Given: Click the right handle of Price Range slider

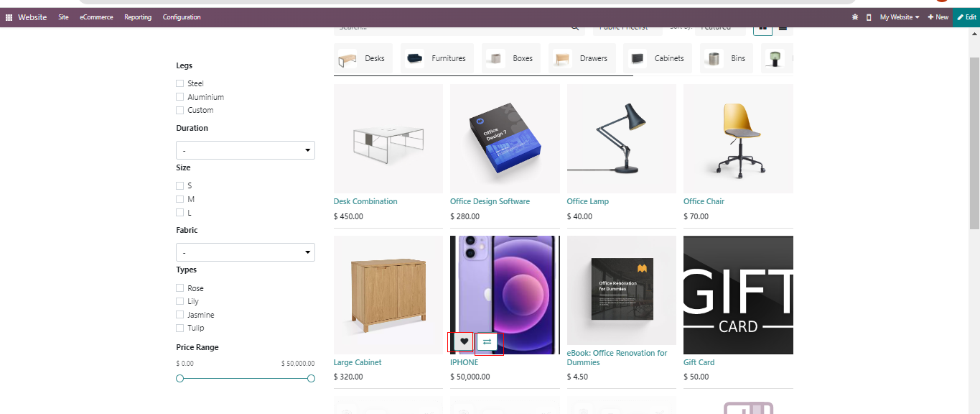Looking at the screenshot, I should [x=311, y=378].
